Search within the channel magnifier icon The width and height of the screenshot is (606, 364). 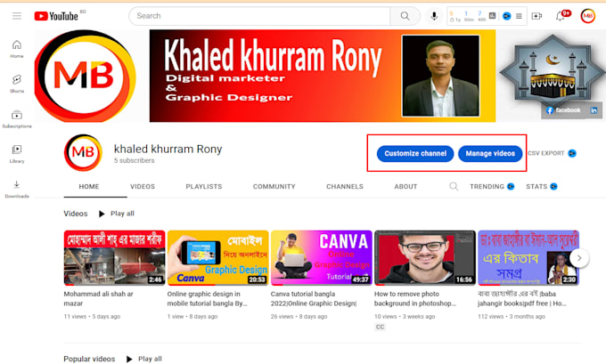pos(454,186)
